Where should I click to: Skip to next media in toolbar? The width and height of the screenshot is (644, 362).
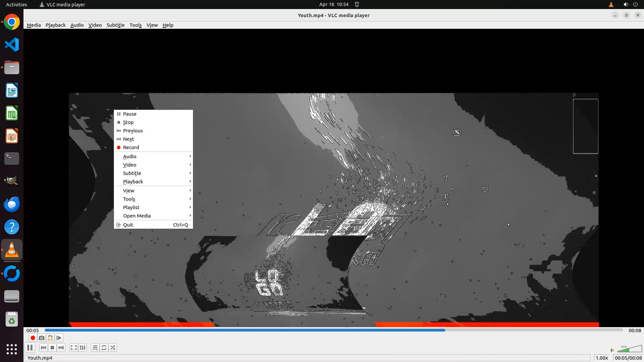(x=61, y=348)
